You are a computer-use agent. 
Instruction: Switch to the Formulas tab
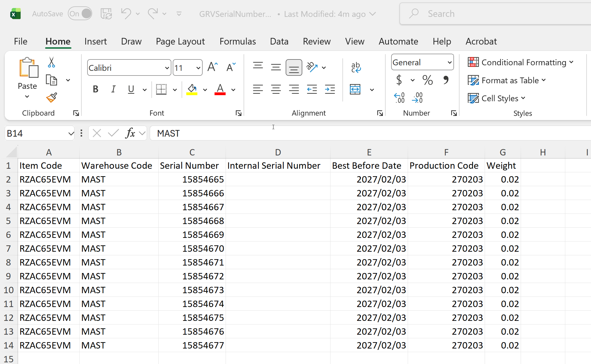click(238, 41)
